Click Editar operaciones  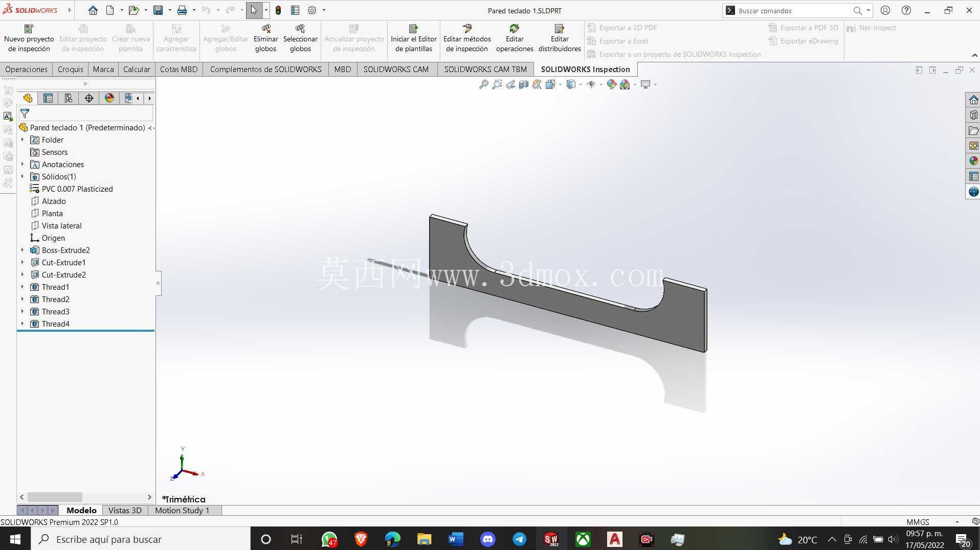tap(515, 38)
